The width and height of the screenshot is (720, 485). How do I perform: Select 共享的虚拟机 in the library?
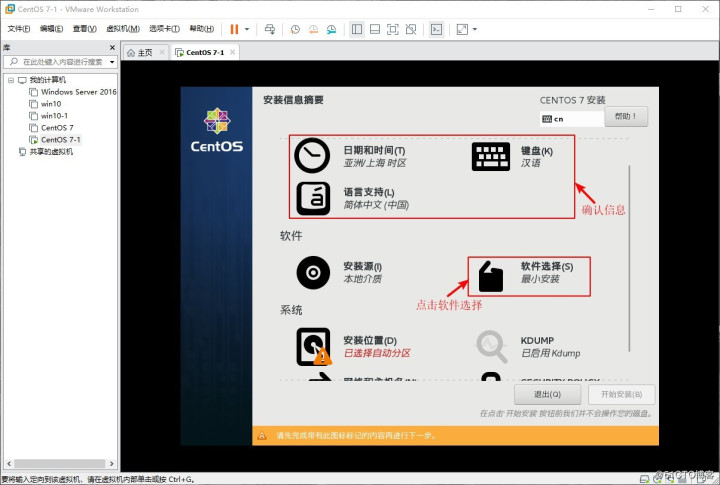(51, 152)
